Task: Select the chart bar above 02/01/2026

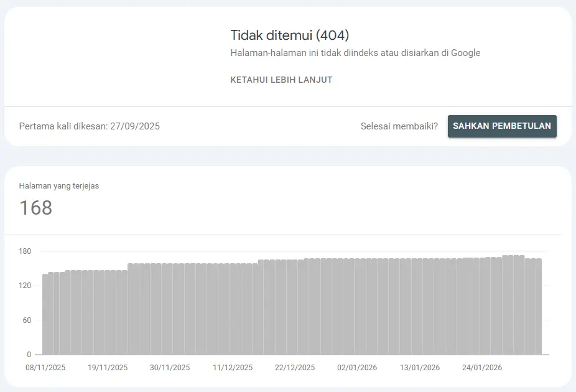Action: coord(358,307)
